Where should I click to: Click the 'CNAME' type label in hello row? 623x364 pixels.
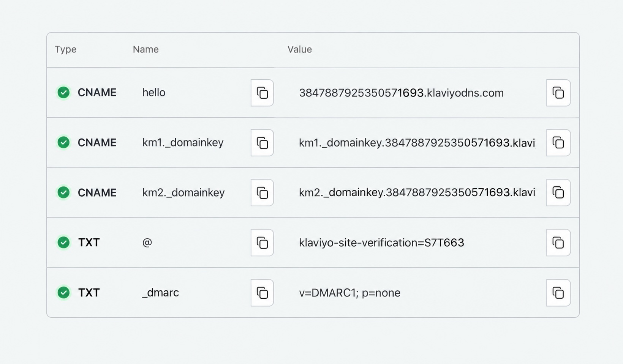97,92
